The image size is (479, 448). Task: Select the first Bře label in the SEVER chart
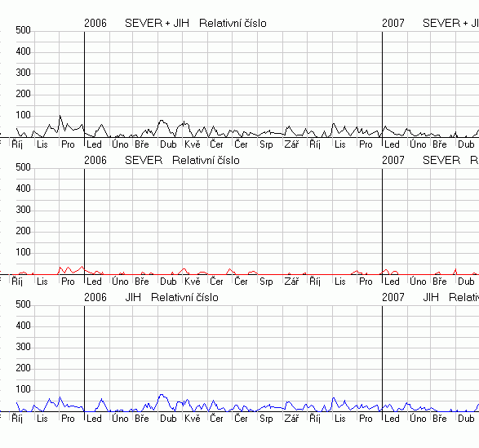click(x=142, y=282)
